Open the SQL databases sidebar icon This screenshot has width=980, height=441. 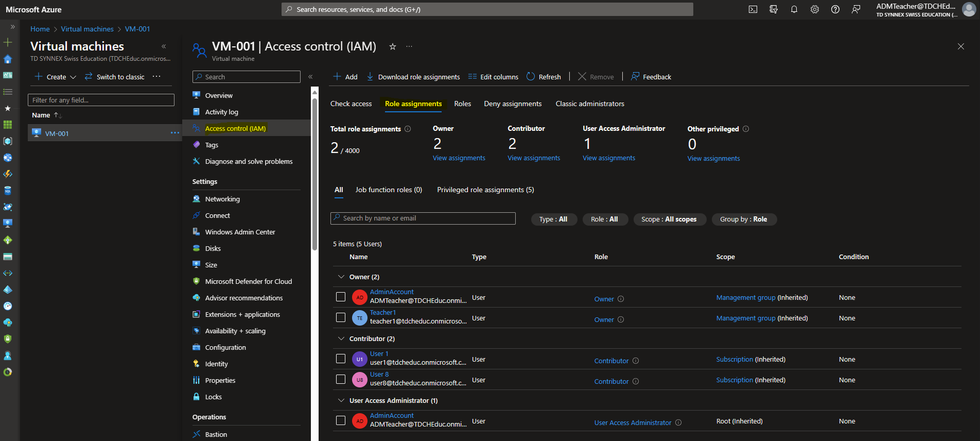click(8, 191)
